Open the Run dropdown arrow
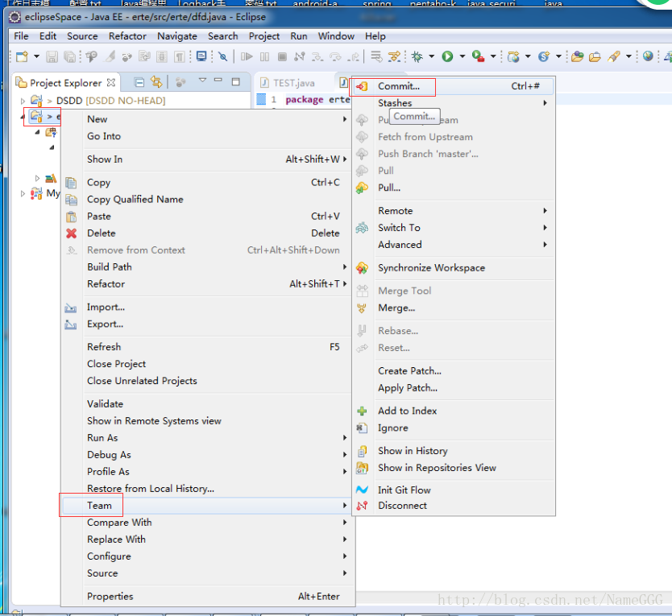The image size is (672, 616). [x=463, y=56]
